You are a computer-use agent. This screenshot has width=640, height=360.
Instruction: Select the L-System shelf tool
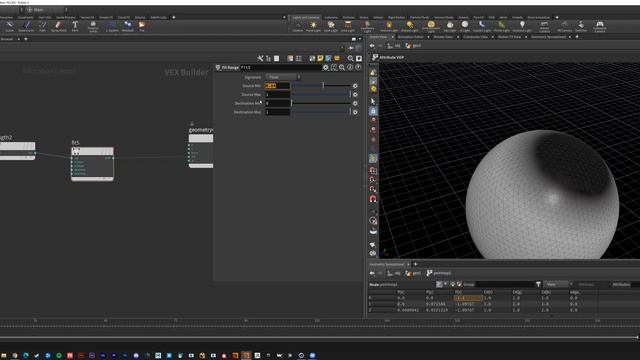[112, 27]
